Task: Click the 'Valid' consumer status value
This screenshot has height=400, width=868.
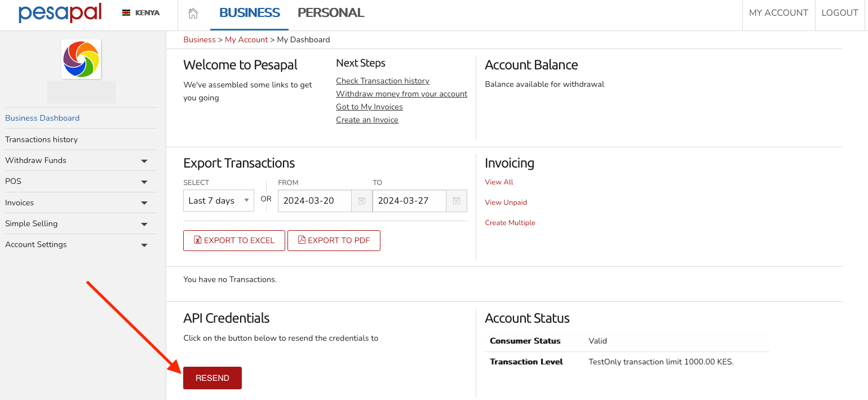Action: (x=597, y=341)
